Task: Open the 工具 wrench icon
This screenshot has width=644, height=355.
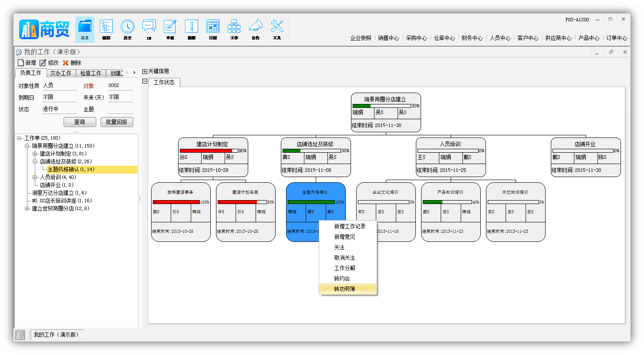Action: pos(277,27)
